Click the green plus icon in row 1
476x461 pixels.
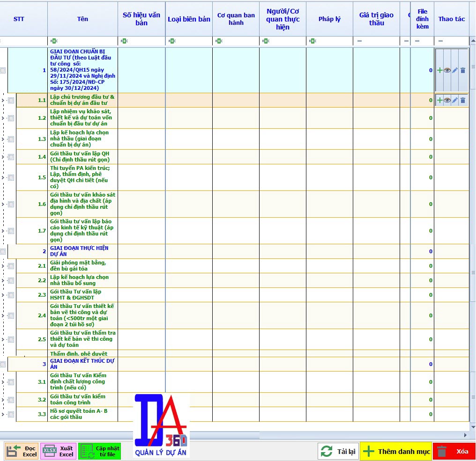(x=439, y=70)
